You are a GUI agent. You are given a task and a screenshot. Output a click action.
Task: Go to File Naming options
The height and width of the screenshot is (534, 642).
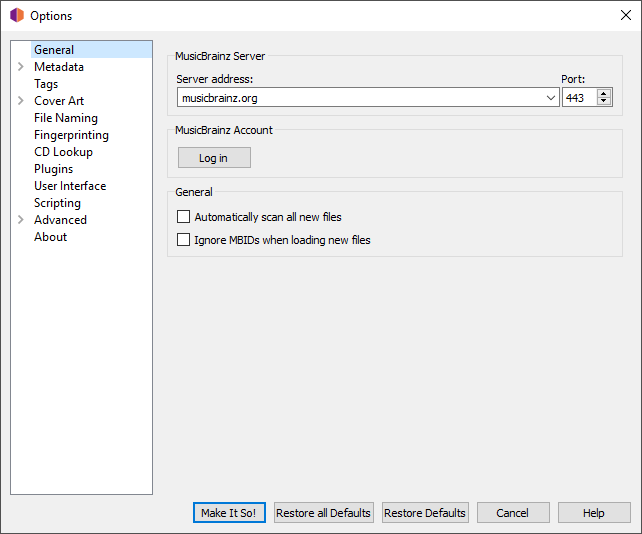click(x=66, y=118)
